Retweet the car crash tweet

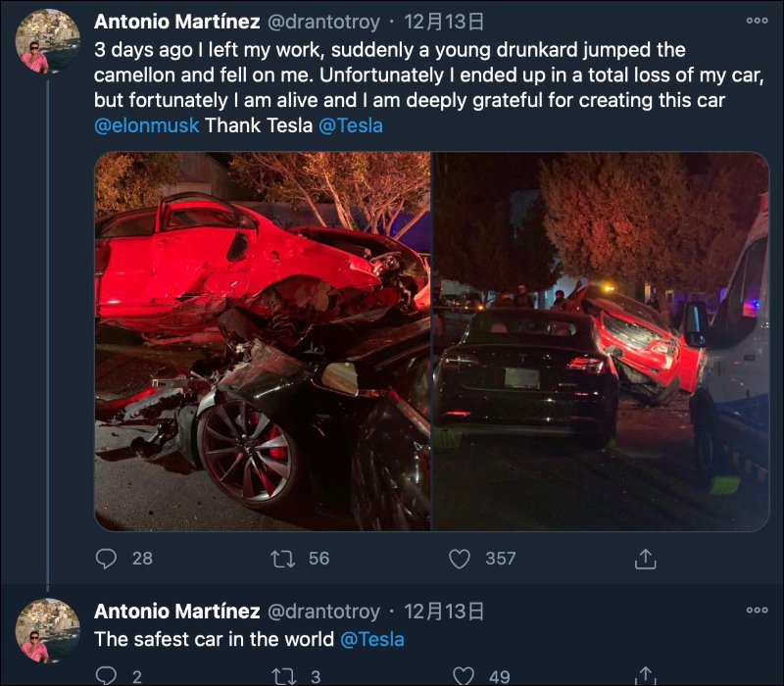(283, 559)
